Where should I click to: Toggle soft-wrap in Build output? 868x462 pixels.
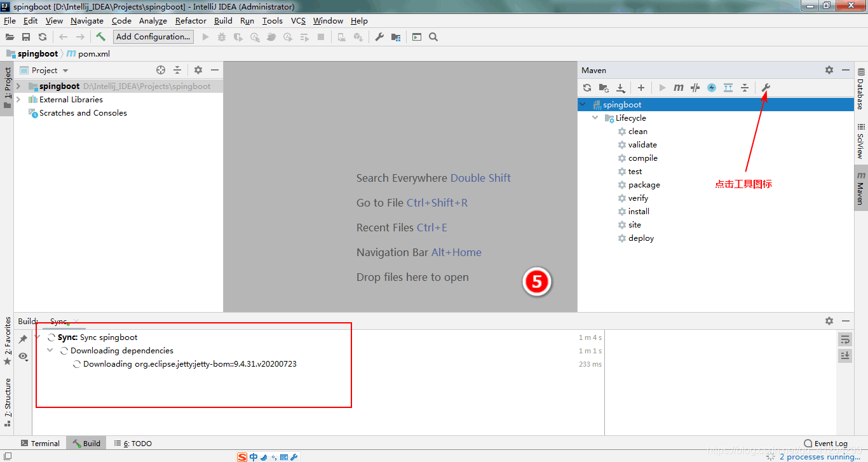coord(845,339)
